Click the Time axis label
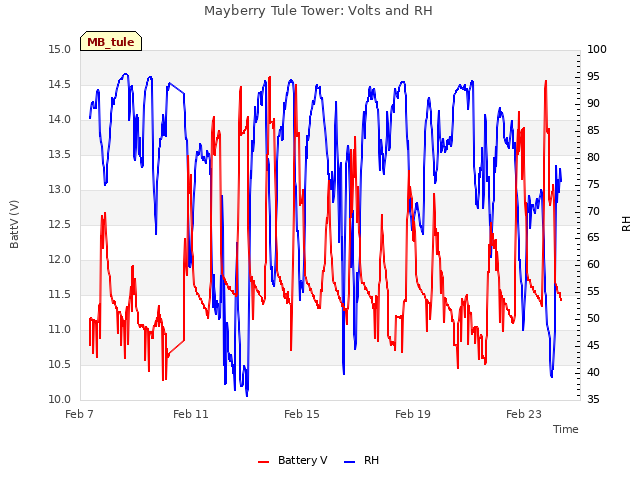 (565, 429)
